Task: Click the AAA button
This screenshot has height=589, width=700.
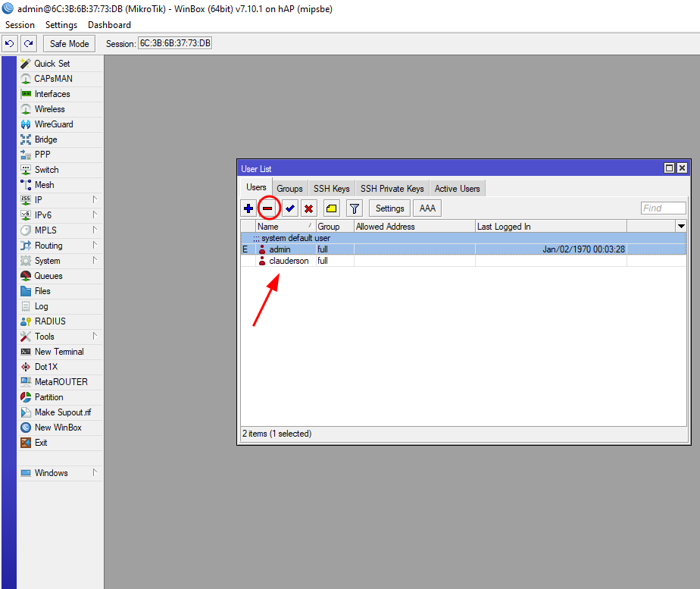Action: (x=427, y=208)
